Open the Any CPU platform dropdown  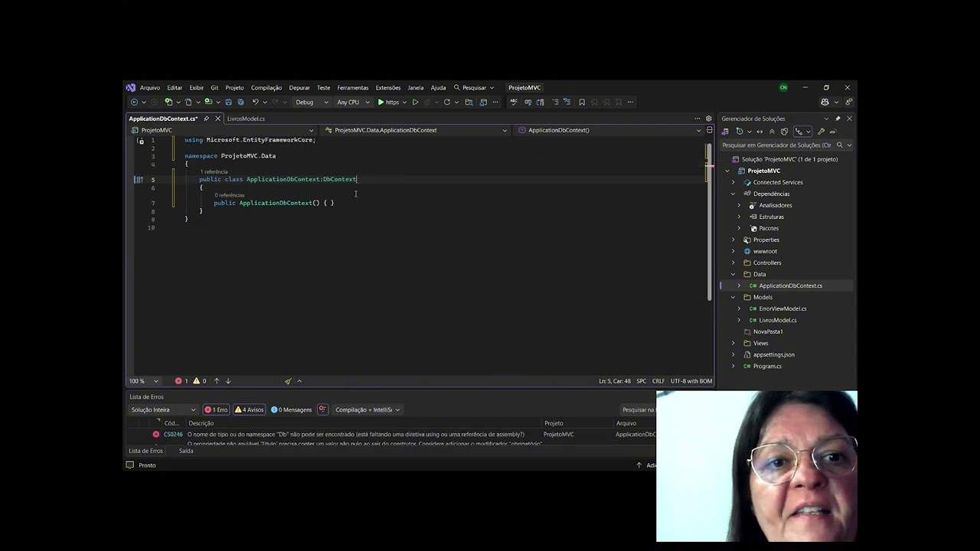[x=353, y=102]
